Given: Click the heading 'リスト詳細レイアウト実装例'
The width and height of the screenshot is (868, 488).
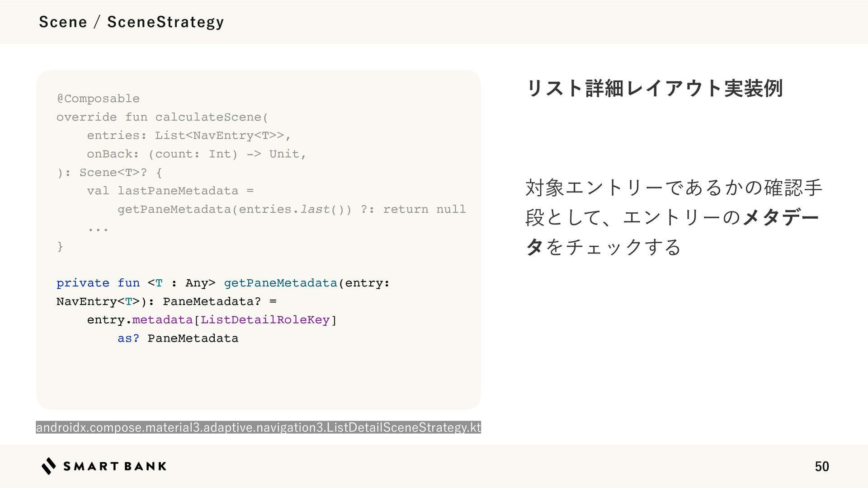Looking at the screenshot, I should [654, 88].
